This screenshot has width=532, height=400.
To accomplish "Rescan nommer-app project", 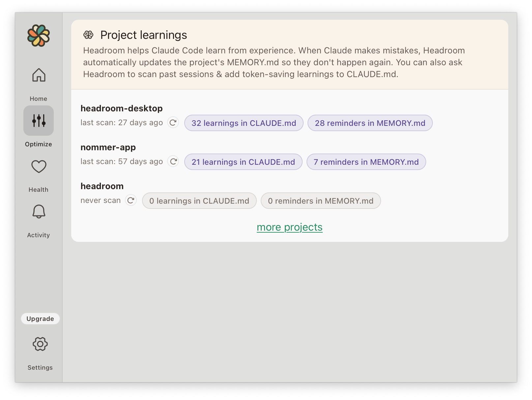I will point(173,161).
